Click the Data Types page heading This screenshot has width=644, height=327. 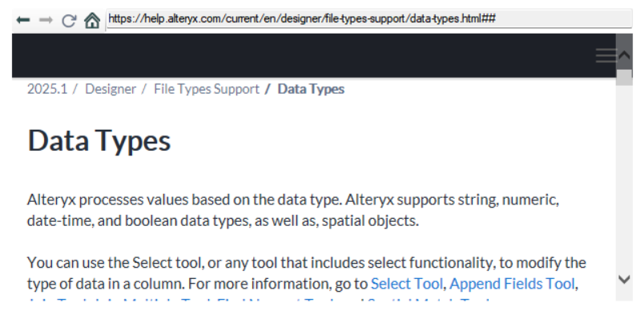point(99,140)
